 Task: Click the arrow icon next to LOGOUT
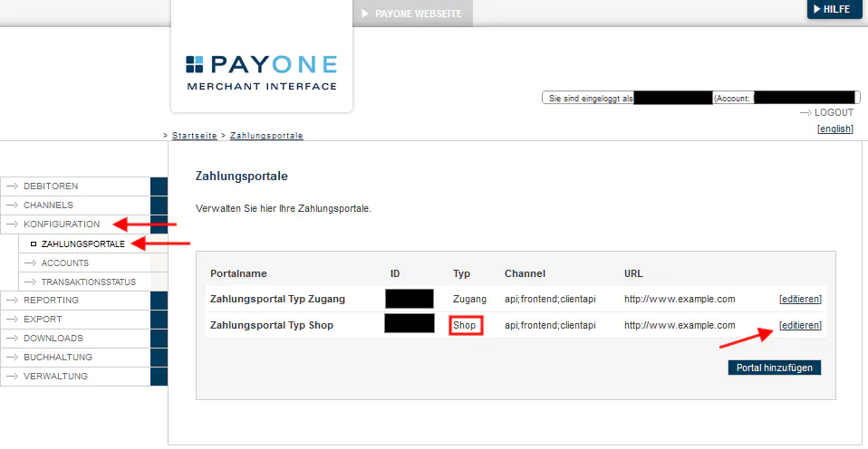click(805, 113)
